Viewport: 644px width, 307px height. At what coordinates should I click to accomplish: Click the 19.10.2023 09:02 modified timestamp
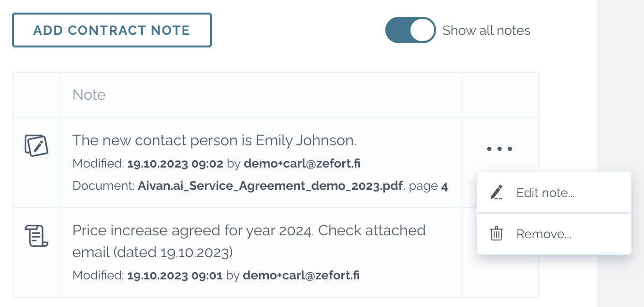tap(175, 164)
